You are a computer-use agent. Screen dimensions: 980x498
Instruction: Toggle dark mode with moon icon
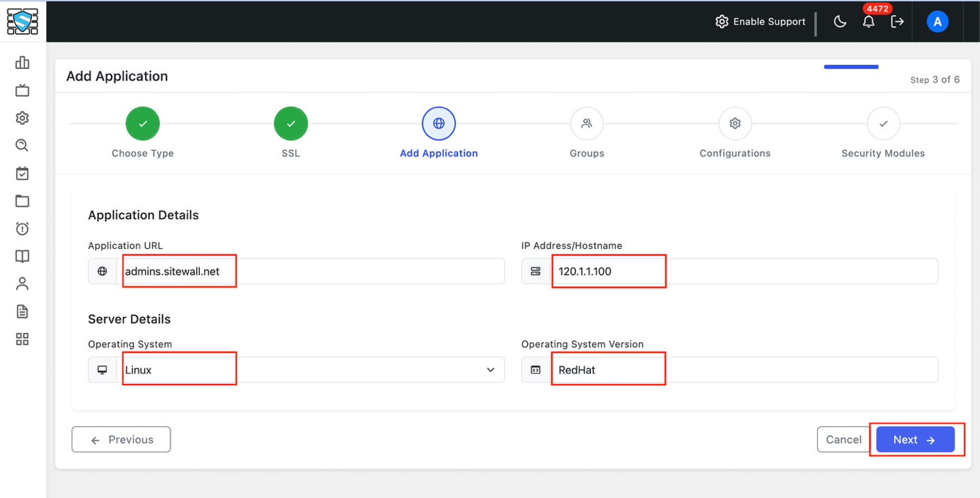click(840, 21)
